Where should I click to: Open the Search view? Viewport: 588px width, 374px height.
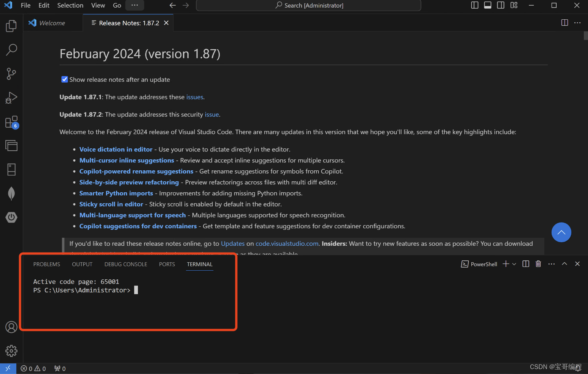(11, 50)
